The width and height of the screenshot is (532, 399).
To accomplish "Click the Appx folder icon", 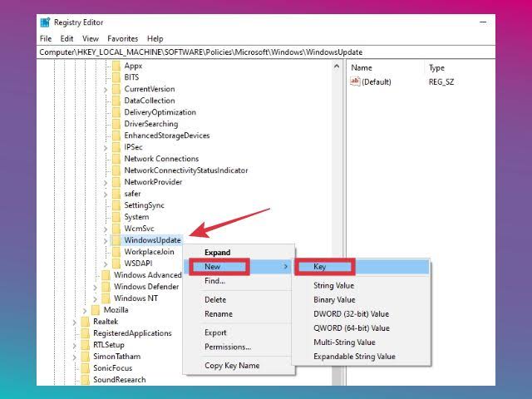I will coord(116,66).
